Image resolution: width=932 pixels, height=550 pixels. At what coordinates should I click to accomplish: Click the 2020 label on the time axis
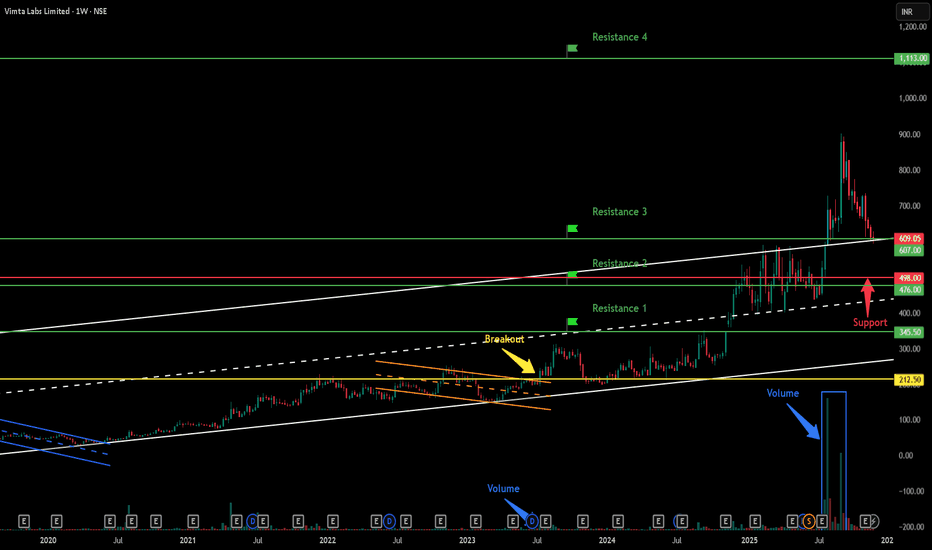click(x=48, y=540)
